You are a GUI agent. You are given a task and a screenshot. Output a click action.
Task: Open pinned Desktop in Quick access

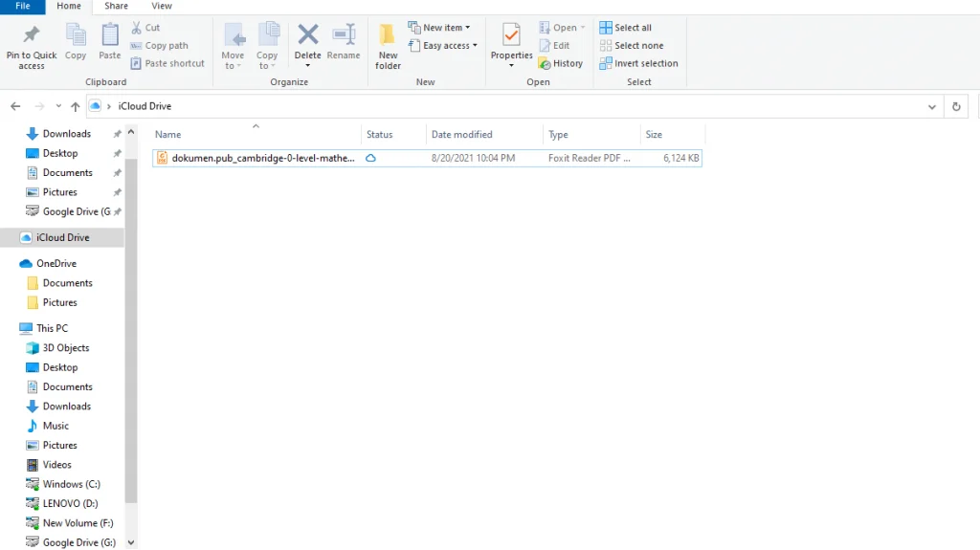(60, 153)
